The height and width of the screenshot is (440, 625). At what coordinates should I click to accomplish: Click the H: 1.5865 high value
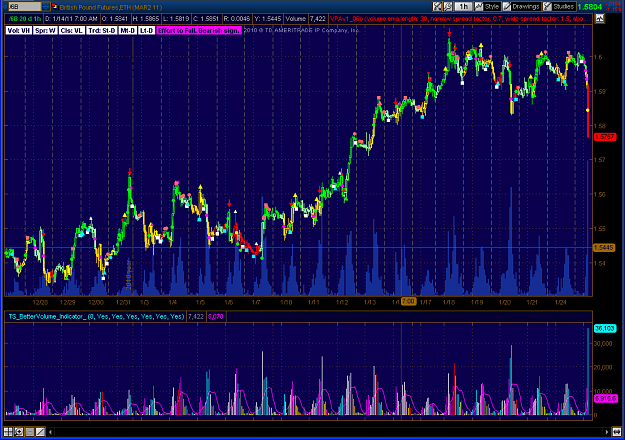point(145,19)
